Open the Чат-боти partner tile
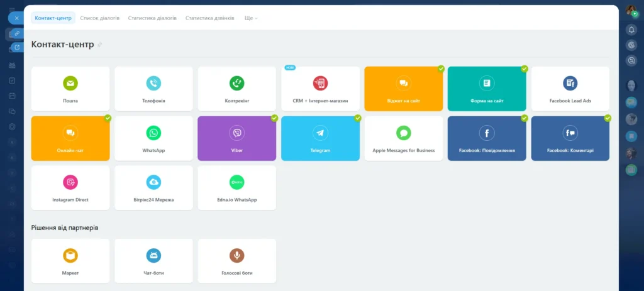 tap(153, 261)
